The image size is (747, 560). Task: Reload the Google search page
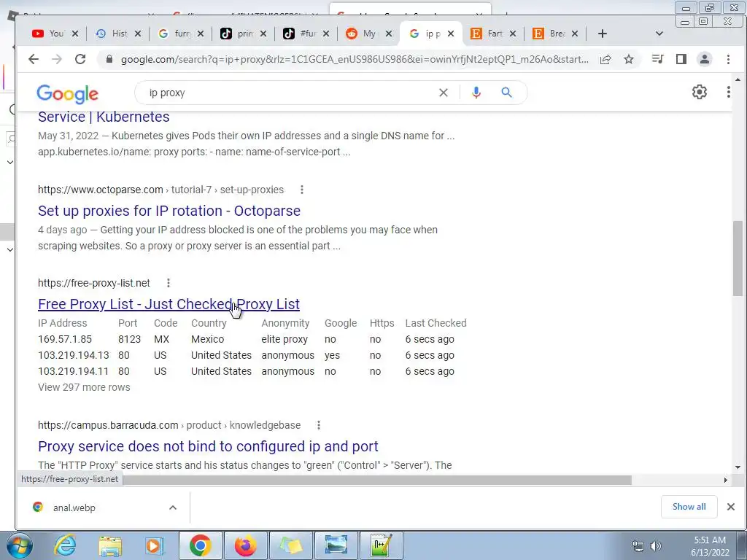point(80,59)
